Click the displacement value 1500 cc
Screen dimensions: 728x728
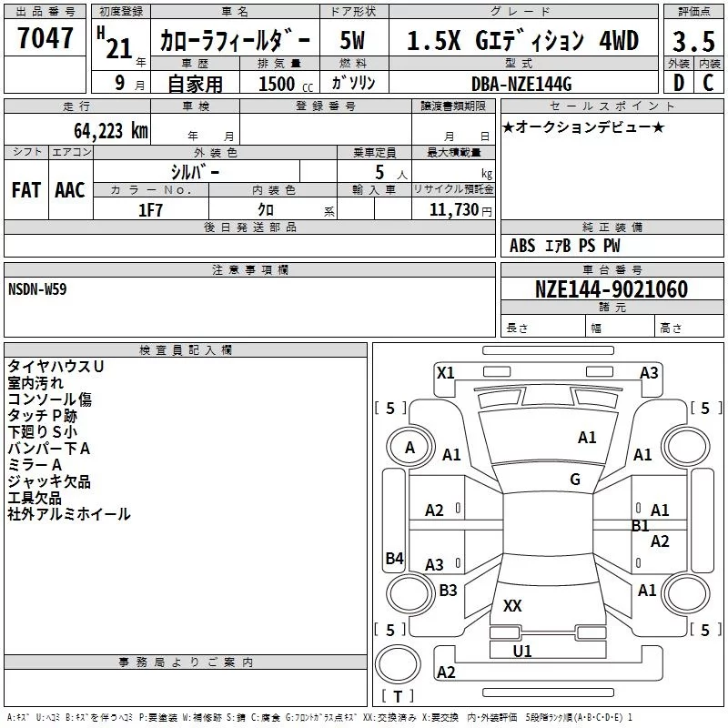tap(286, 85)
